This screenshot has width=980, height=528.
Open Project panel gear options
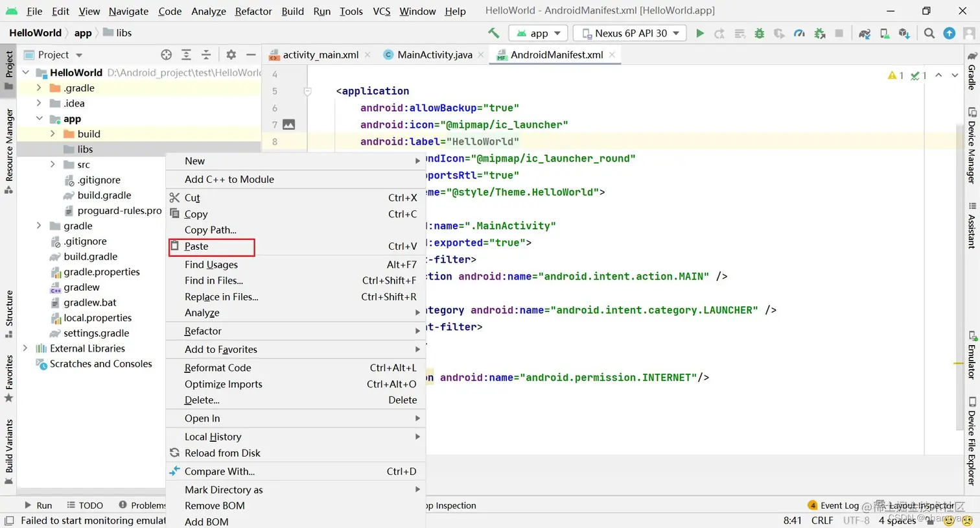pyautogui.click(x=231, y=54)
